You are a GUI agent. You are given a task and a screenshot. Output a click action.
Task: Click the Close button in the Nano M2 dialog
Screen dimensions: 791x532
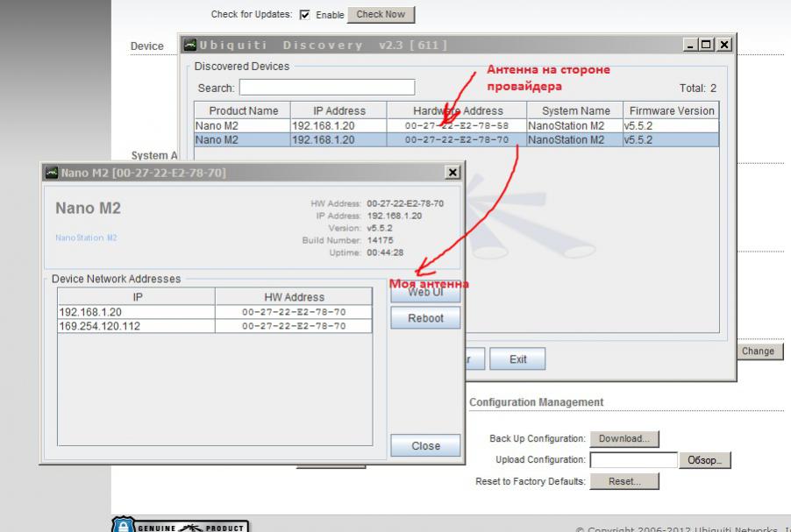[x=425, y=446]
